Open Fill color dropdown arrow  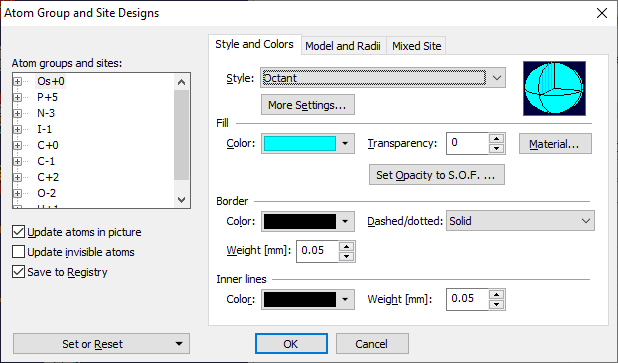coord(345,143)
